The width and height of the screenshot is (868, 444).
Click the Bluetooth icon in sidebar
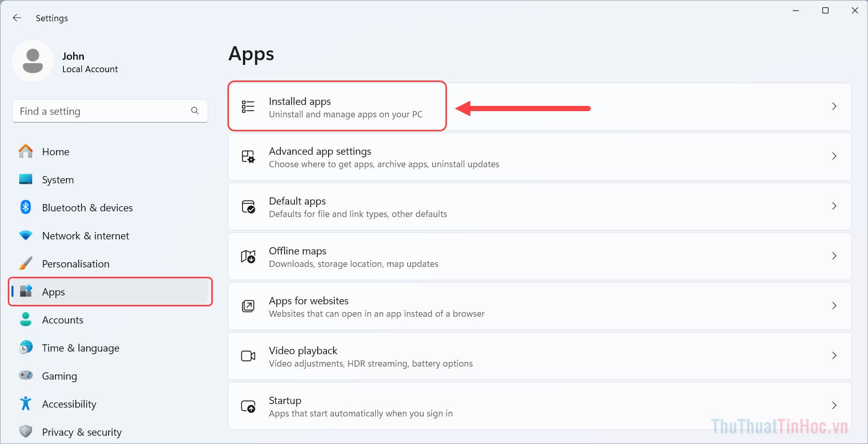click(x=25, y=207)
